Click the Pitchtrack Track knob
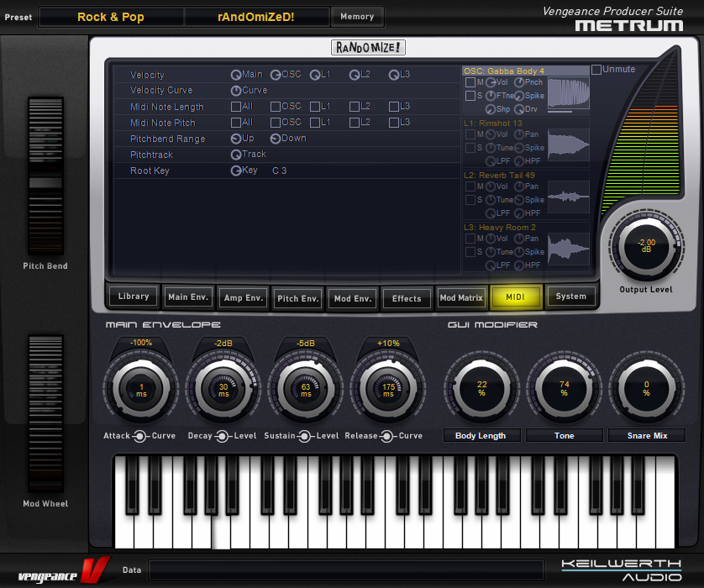 (x=236, y=155)
